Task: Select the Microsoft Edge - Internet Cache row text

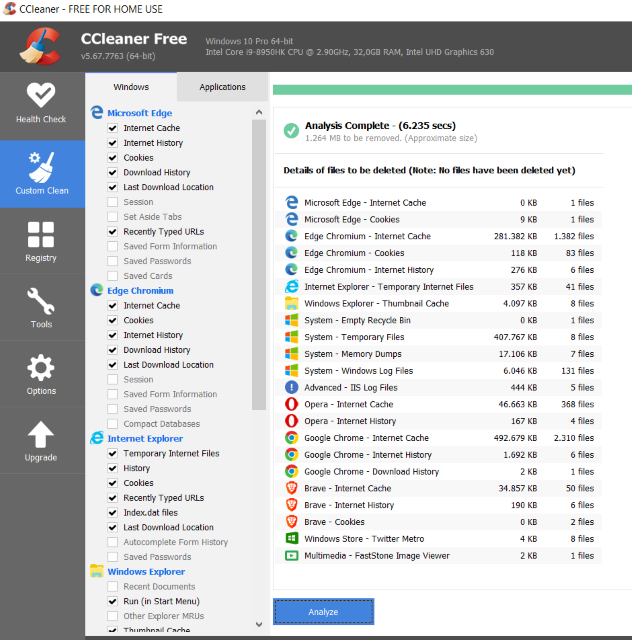Action: (x=365, y=203)
